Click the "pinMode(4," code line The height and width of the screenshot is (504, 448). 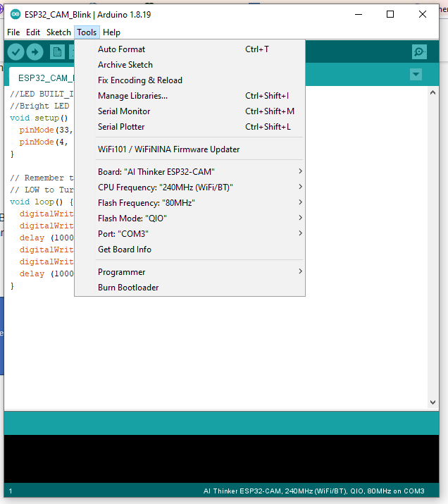tap(44, 142)
